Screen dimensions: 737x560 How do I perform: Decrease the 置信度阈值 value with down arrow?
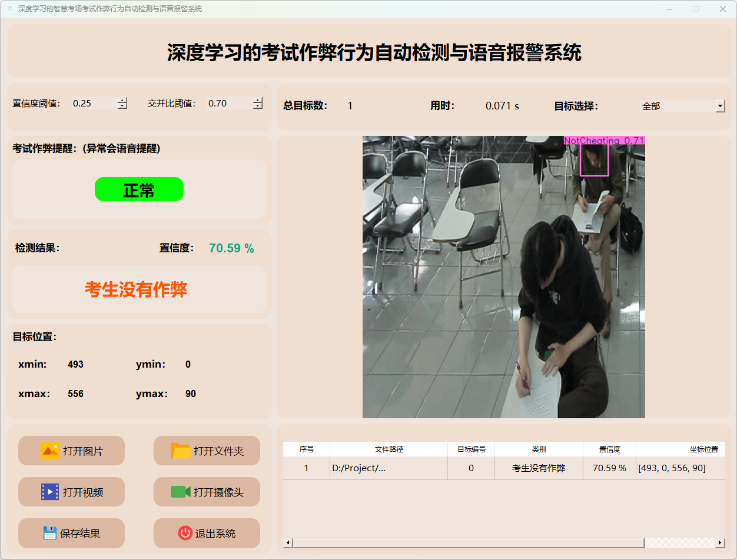click(x=122, y=106)
